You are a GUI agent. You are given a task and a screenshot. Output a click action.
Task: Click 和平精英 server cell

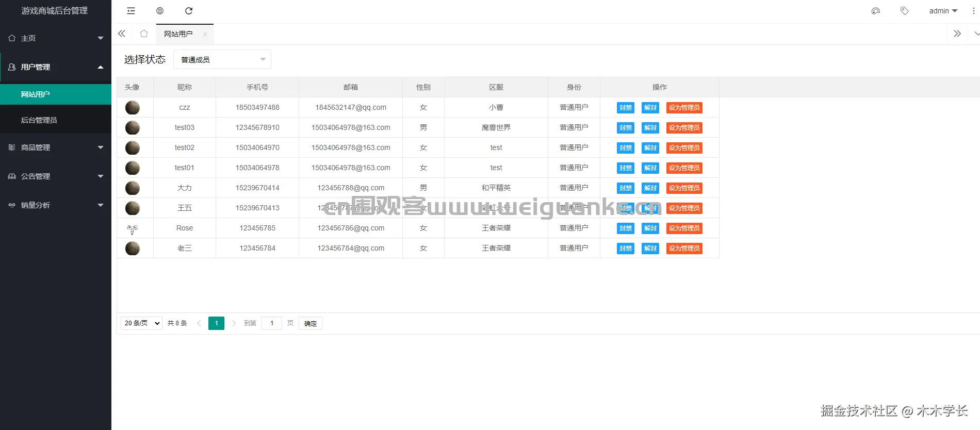point(496,188)
